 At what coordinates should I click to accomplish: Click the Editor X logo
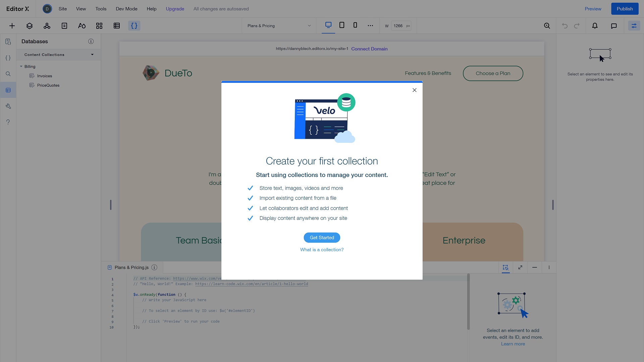18,9
